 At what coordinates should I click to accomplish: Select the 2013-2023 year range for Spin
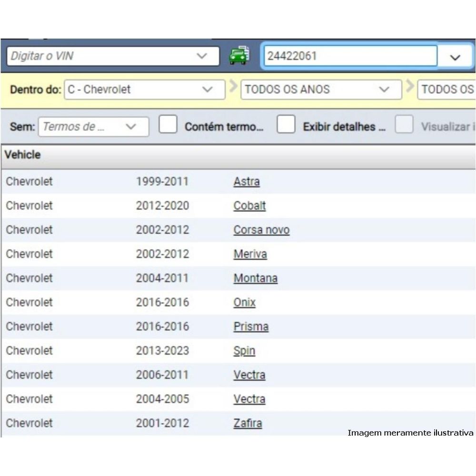pyautogui.click(x=162, y=351)
